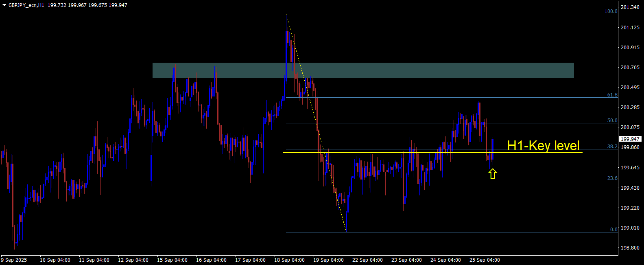Click 201.340 on the price scale

(630, 7)
